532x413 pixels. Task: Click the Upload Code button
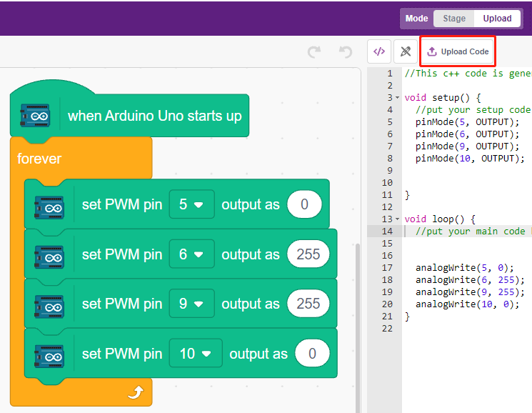[457, 51]
